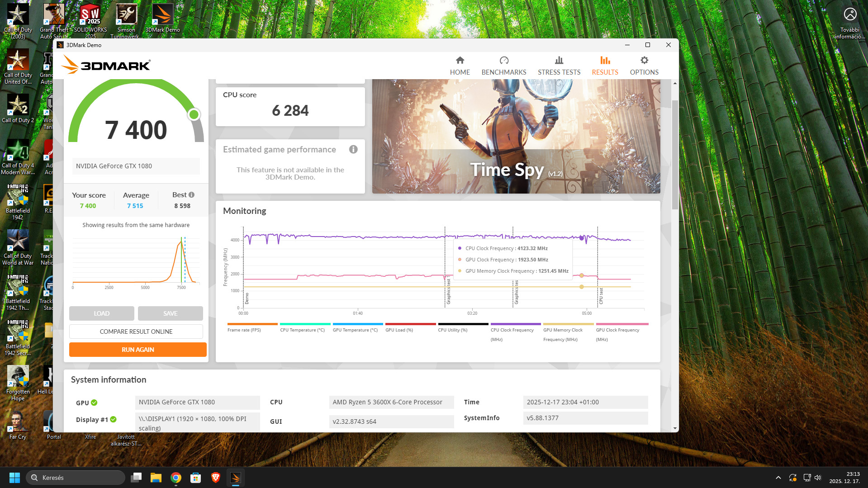Open the Simson Tuningwerk desktop icon
Viewport: 868px width, 488px height.
tap(127, 21)
